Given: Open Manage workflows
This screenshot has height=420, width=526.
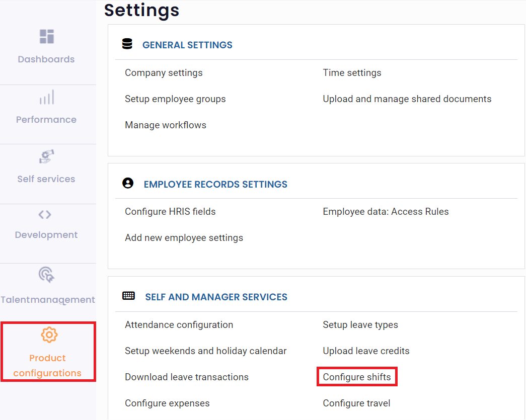Looking at the screenshot, I should 166,125.
